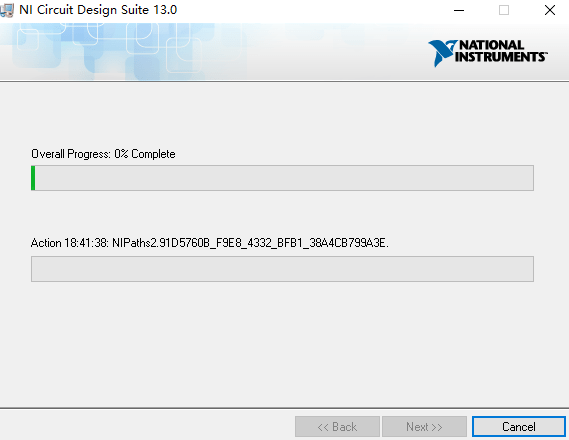Click the disabled maximize window button
Image resolution: width=569 pixels, height=440 pixels.
(504, 10)
